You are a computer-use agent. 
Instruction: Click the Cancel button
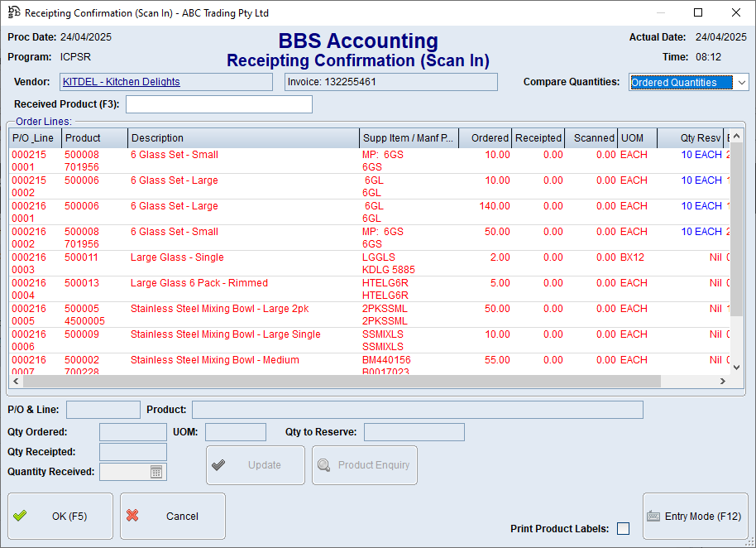tap(173, 517)
